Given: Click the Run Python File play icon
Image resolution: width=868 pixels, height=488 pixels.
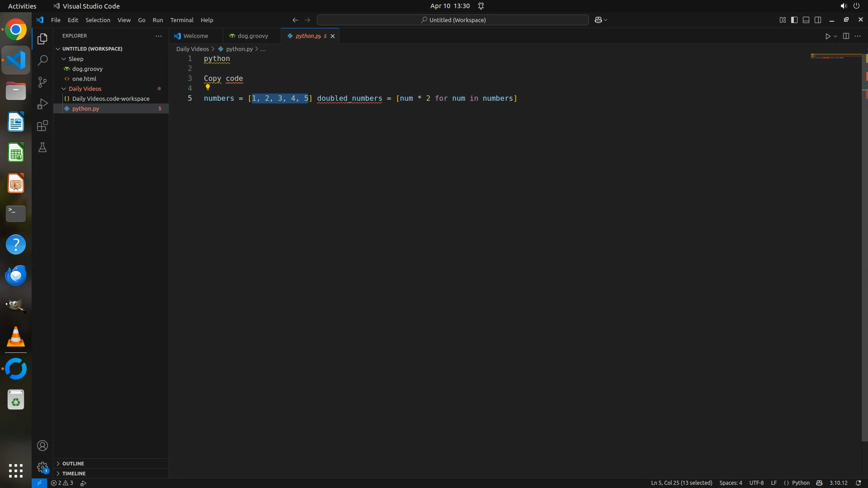Looking at the screenshot, I should (827, 36).
